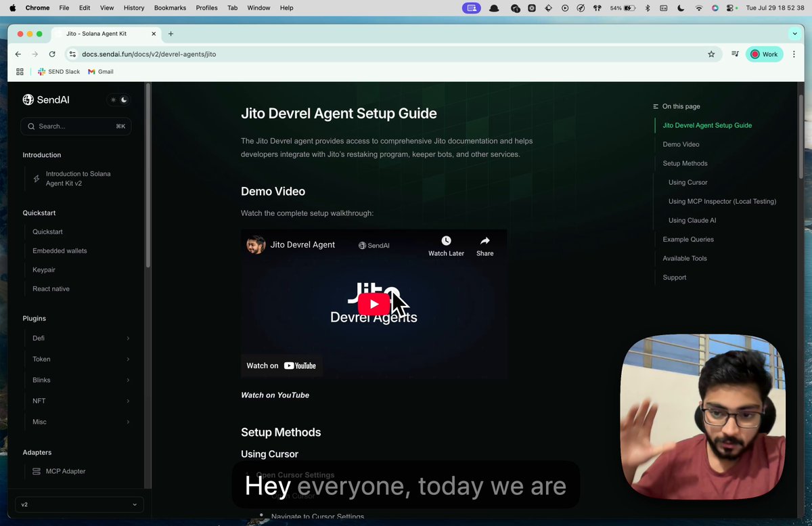Image resolution: width=812 pixels, height=526 pixels.
Task: Open the Keypair sidebar page
Action: pyautogui.click(x=44, y=269)
